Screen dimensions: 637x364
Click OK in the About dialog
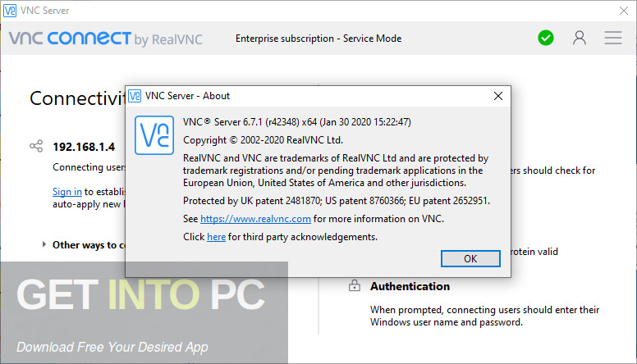coord(470,258)
